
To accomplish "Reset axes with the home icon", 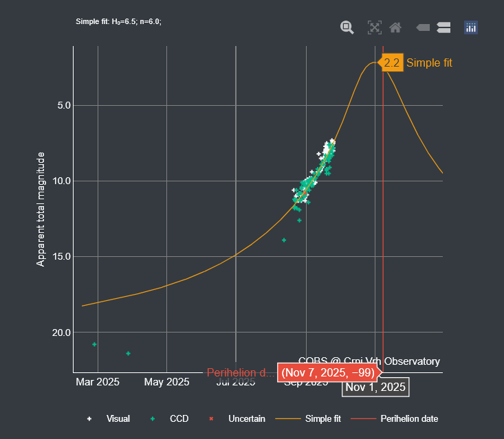I will [x=395, y=27].
